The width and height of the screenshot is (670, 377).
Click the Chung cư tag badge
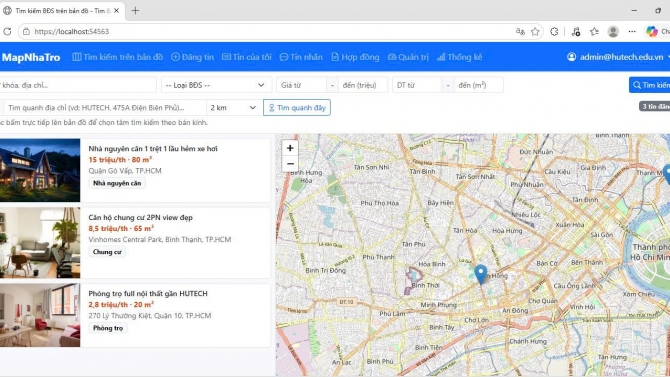tap(107, 252)
